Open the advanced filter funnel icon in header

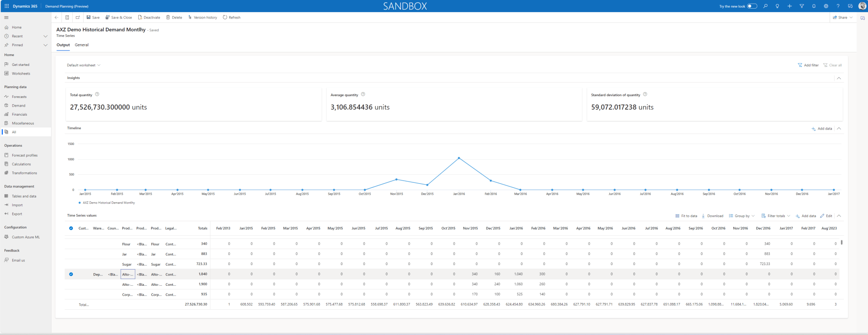tap(802, 6)
